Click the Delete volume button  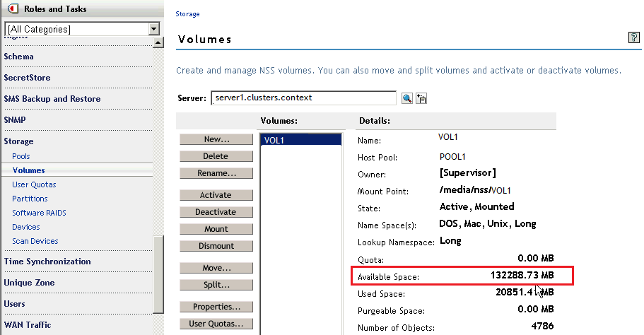(x=216, y=156)
